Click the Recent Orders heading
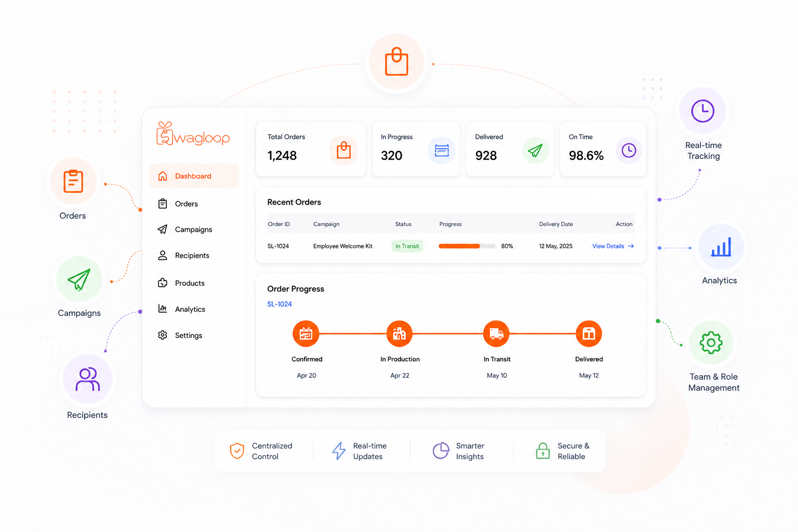 [294, 202]
